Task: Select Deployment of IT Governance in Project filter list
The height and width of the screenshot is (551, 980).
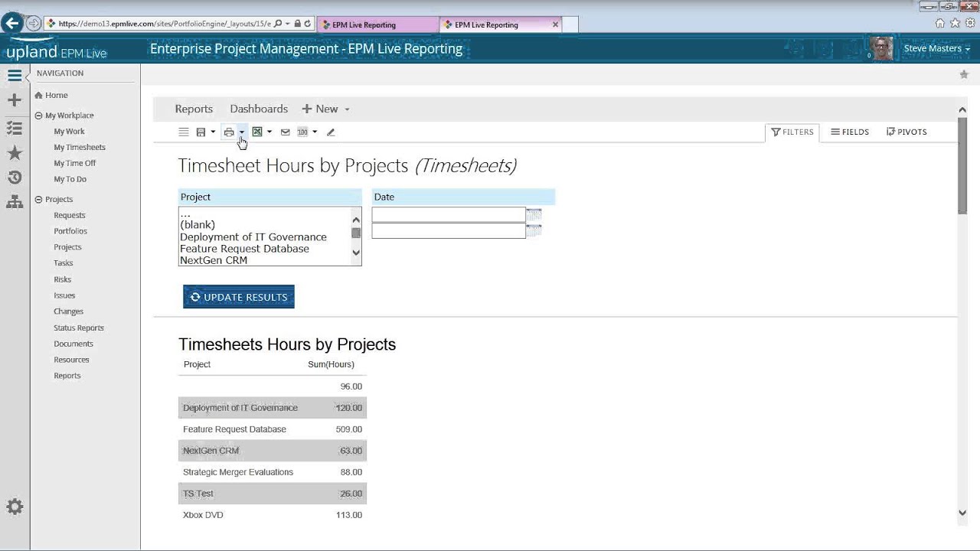Action: (x=253, y=237)
